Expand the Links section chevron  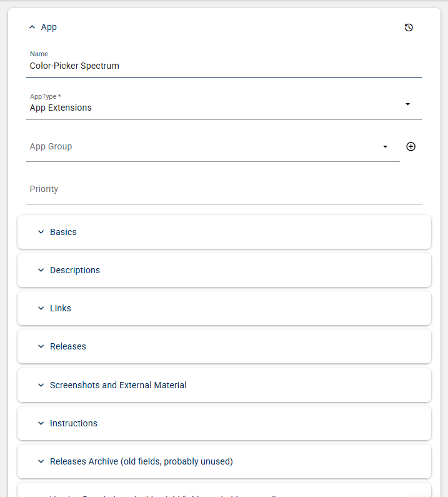point(41,308)
